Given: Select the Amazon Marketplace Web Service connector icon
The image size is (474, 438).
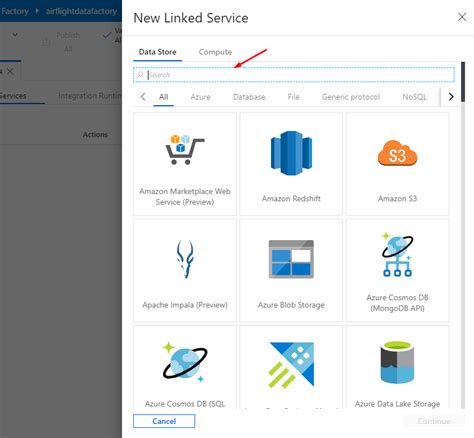Looking at the screenshot, I should [184, 149].
